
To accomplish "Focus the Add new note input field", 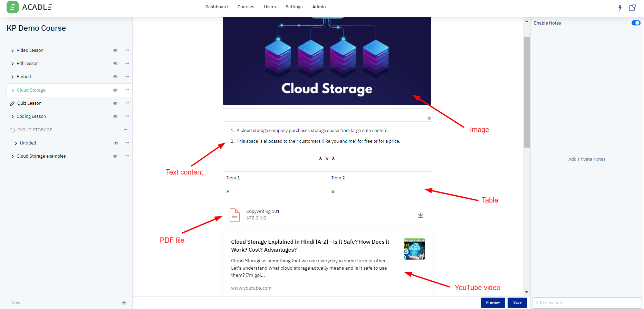I will coord(586,303).
